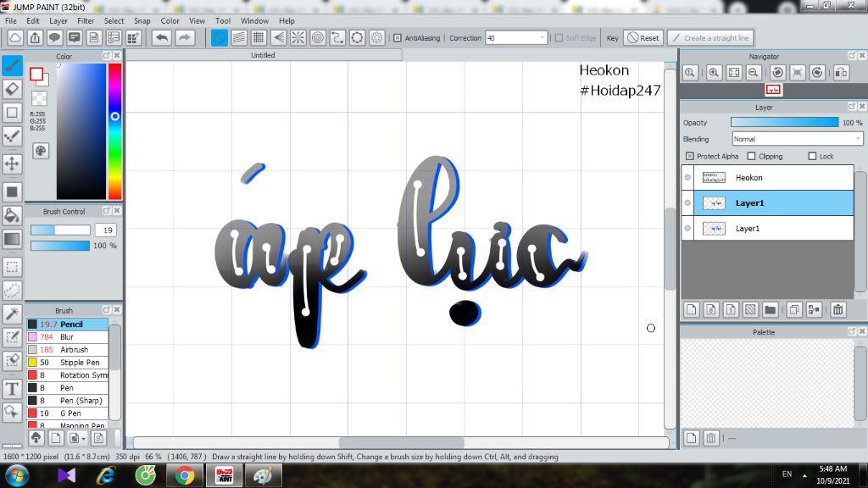Duplicate layer icon in Layer panel
Image resolution: width=868 pixels, height=488 pixels.
(793, 310)
